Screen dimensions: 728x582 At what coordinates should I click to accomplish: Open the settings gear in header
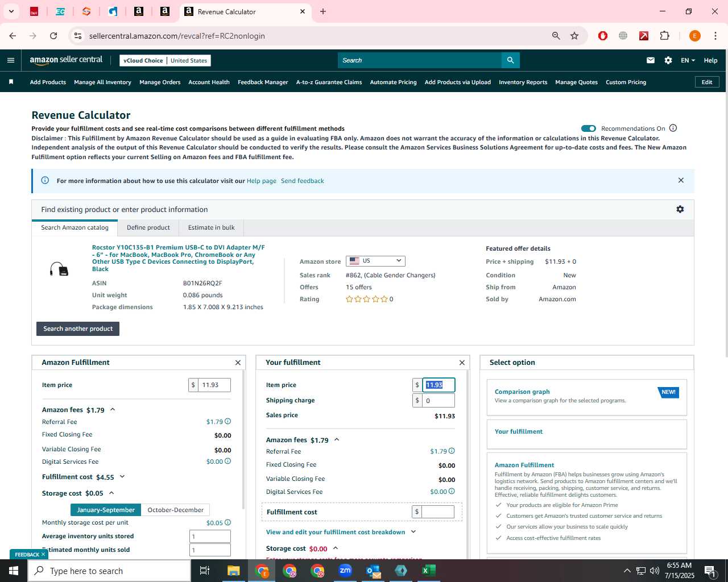tap(668, 60)
